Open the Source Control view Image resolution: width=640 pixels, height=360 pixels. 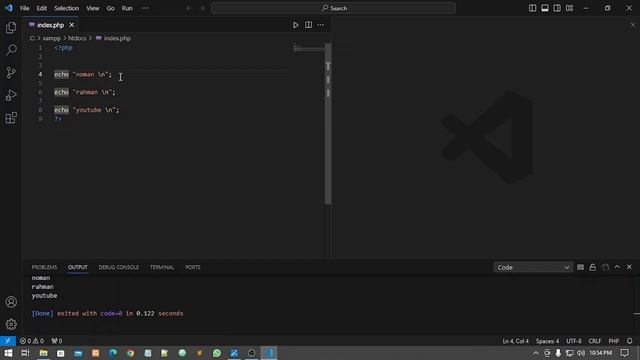click(11, 73)
